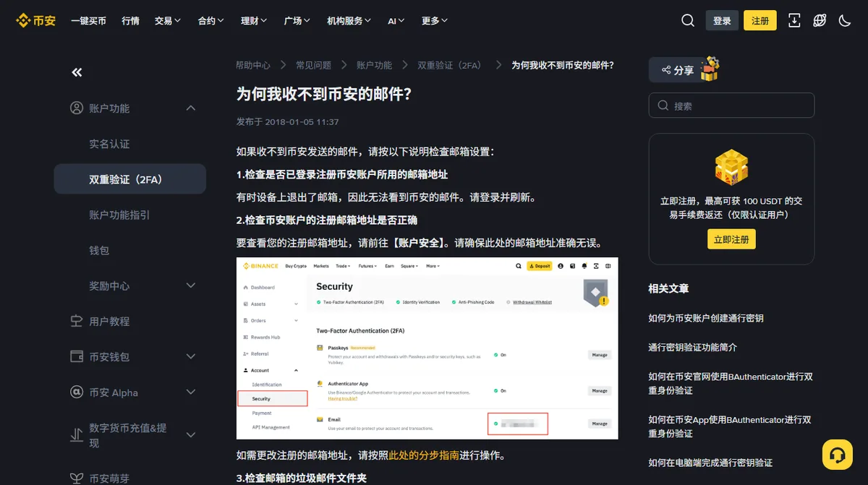
Task: Open related article 如何为币安账户创建通行密钥
Action: (706, 318)
